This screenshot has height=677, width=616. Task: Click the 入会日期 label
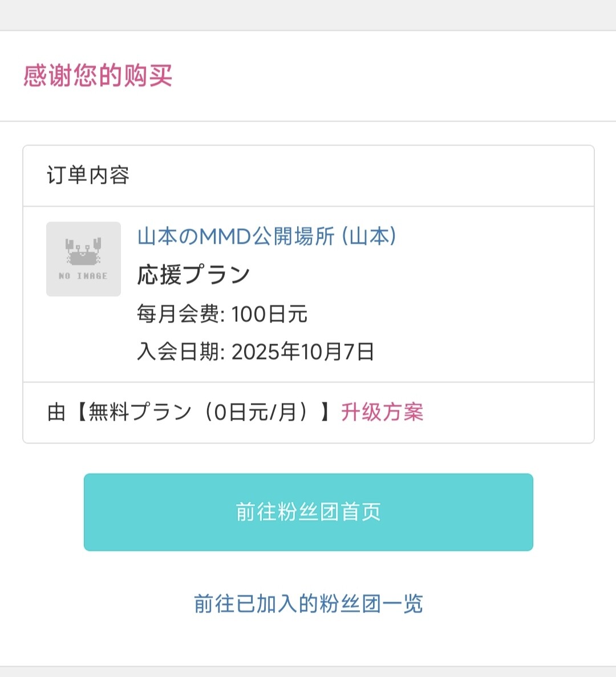point(180,352)
